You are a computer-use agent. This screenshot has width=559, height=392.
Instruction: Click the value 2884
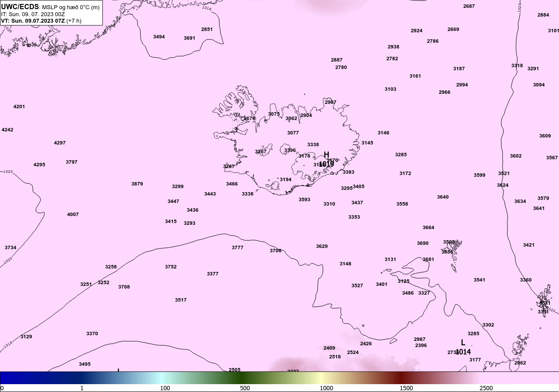[543, 15]
